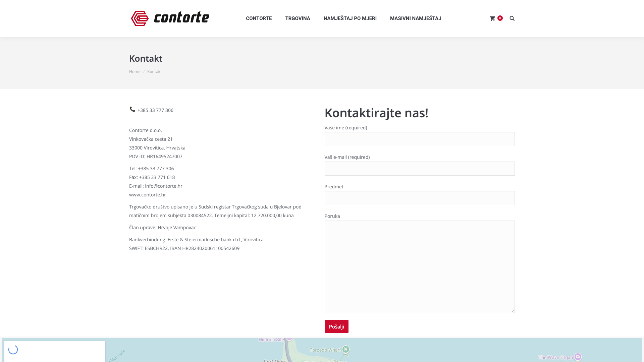The image size is (644, 362).
Task: Click the phone handset icon
Action: pos(132,109)
